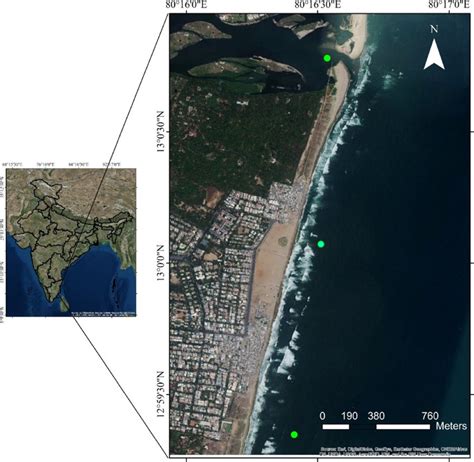Click the 13°0'30"N latitude label
The width and height of the screenshot is (474, 462).
[161, 131]
